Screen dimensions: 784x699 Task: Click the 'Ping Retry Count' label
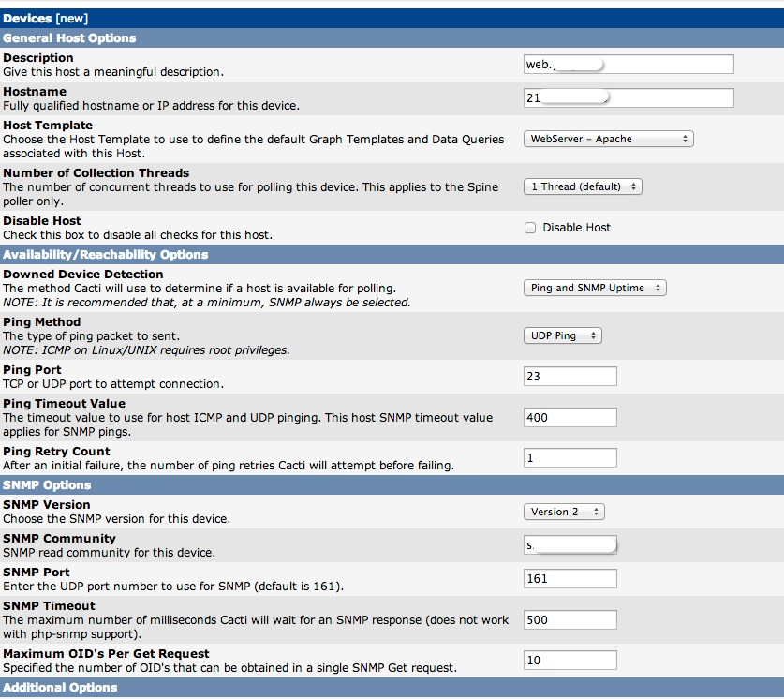56,452
